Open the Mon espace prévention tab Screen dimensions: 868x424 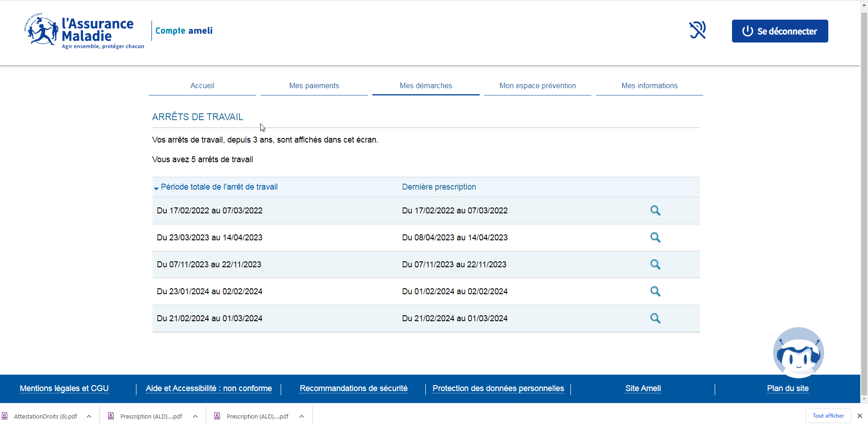click(537, 86)
